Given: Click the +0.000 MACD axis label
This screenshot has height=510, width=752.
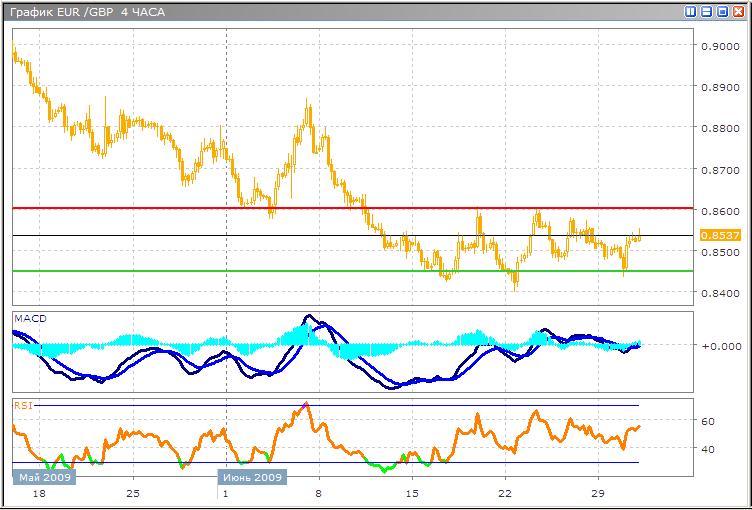Looking at the screenshot, I should click(x=720, y=346).
